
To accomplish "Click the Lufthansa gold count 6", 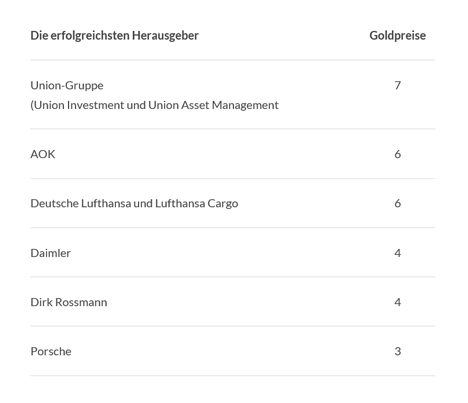I will coord(397,203).
